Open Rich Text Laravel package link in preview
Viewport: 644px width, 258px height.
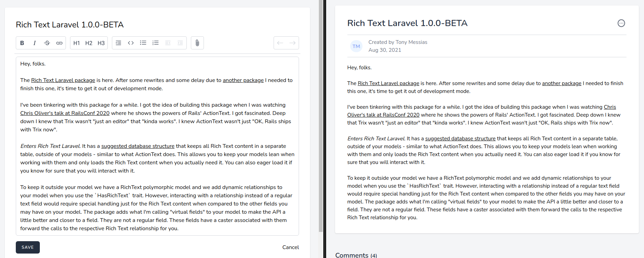[388, 83]
